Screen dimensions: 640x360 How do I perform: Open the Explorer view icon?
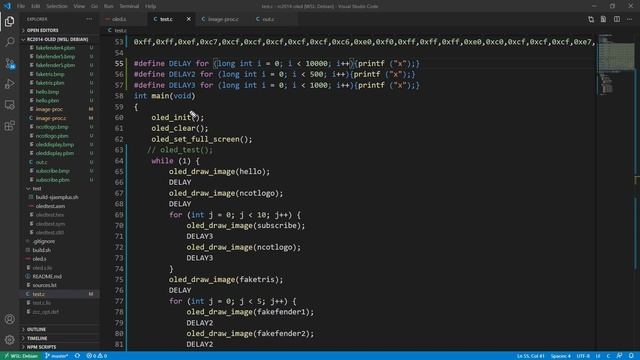[x=9, y=21]
